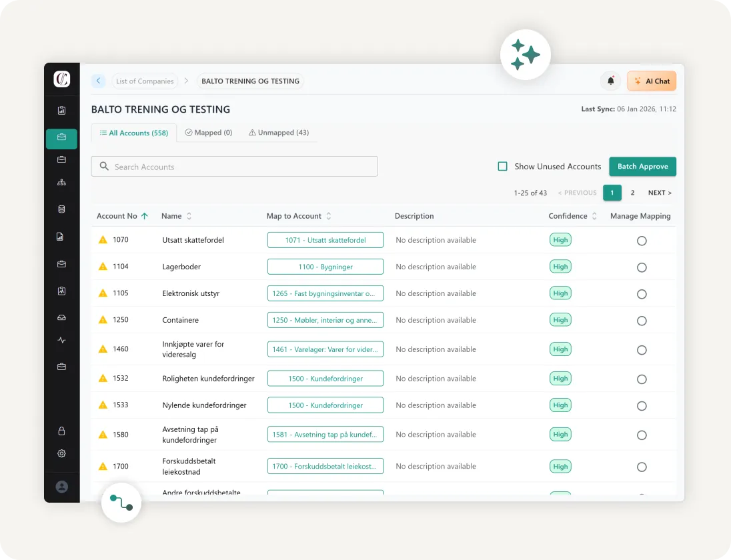731x560 pixels.
Task: Open the cloud sync sidebar panel
Action: click(x=61, y=317)
